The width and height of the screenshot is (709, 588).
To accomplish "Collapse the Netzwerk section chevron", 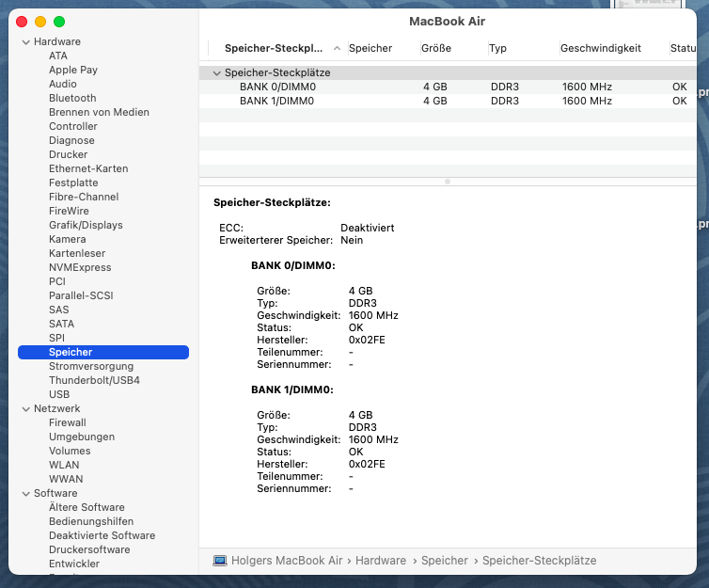I will [x=25, y=409].
